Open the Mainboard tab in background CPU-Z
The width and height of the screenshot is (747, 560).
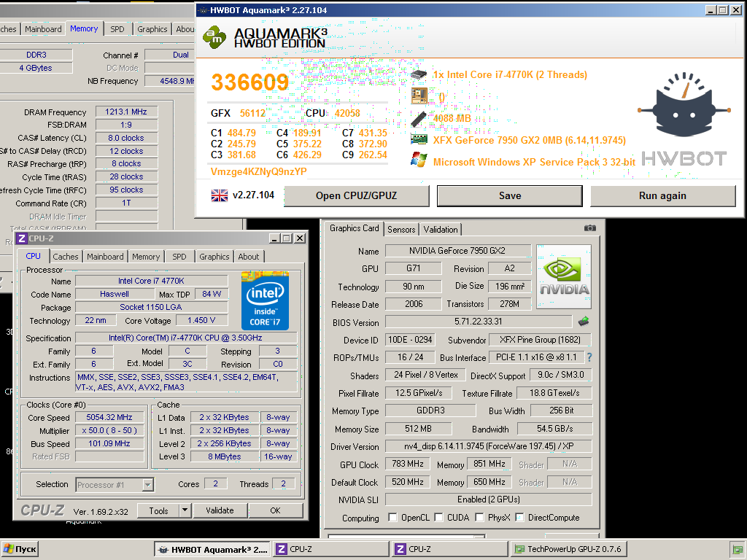[x=43, y=29]
